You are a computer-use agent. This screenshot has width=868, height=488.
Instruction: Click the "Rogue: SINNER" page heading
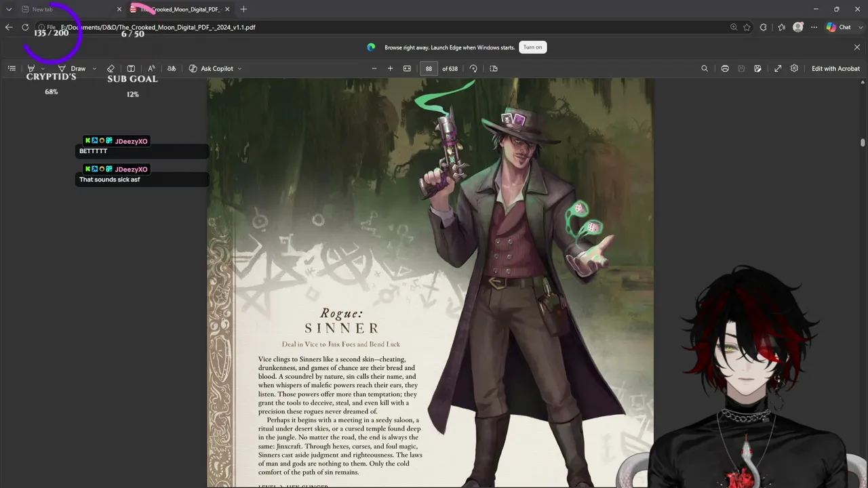click(x=341, y=321)
